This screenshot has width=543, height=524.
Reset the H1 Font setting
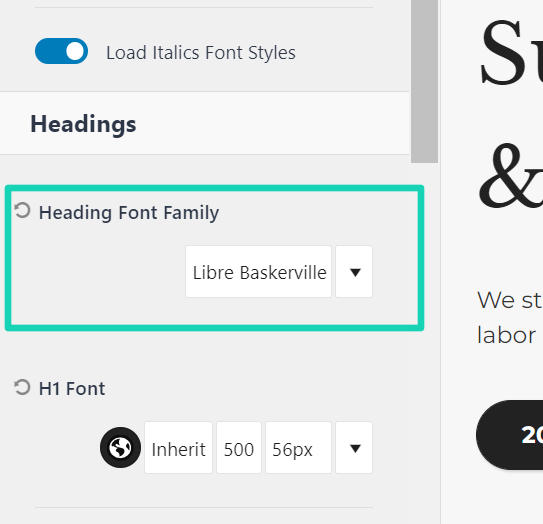[x=23, y=387]
